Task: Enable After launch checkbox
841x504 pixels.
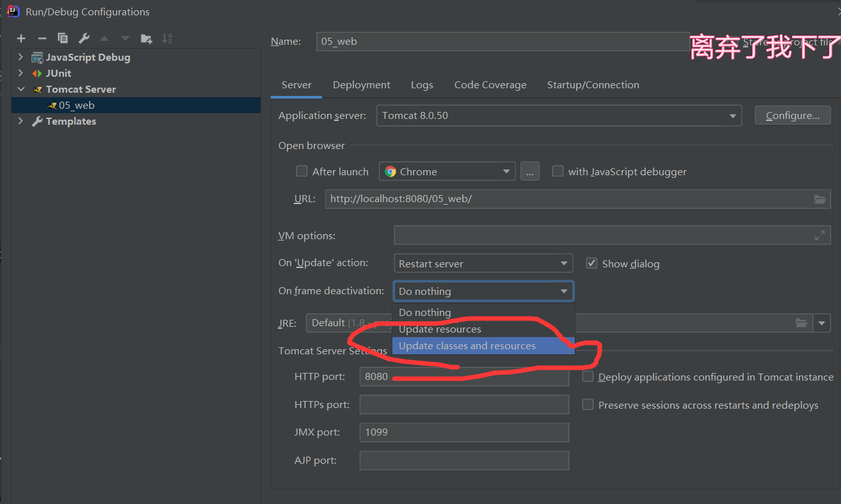Action: pyautogui.click(x=301, y=171)
